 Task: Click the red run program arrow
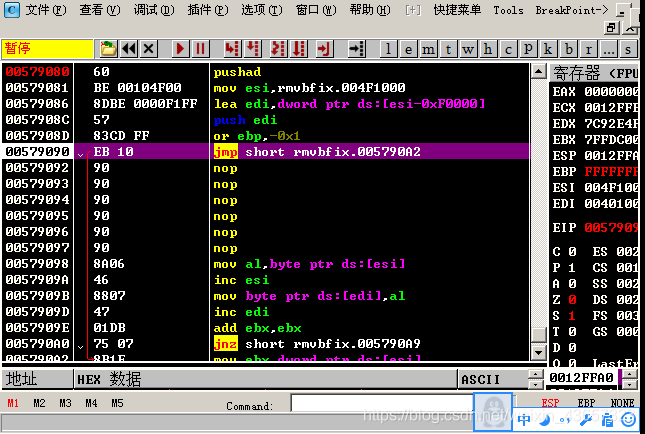180,49
